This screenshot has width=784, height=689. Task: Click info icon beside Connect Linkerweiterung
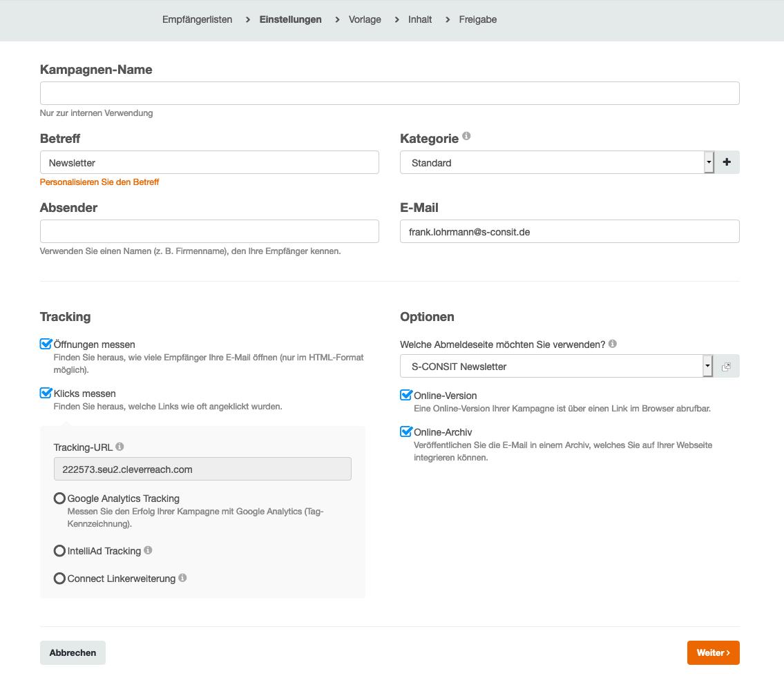(x=182, y=578)
